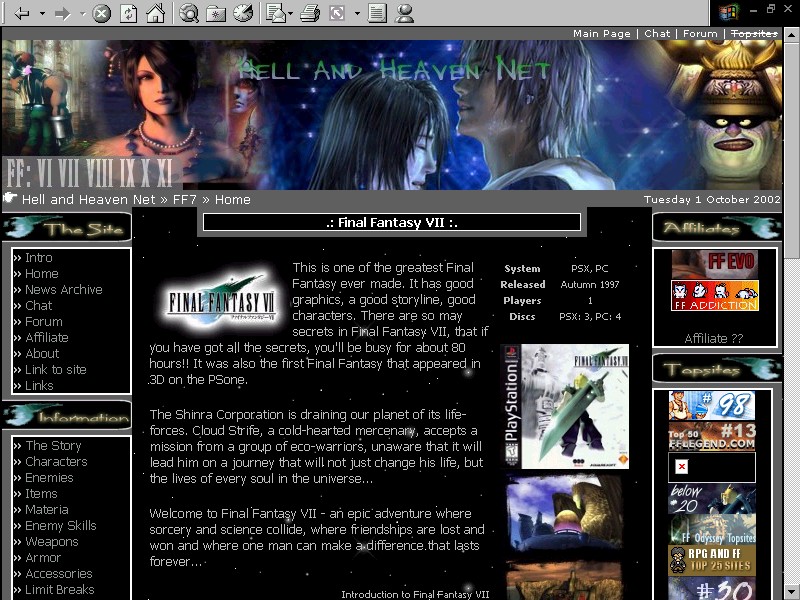800x600 pixels.
Task: Go to the browser Home icon
Action: point(155,13)
